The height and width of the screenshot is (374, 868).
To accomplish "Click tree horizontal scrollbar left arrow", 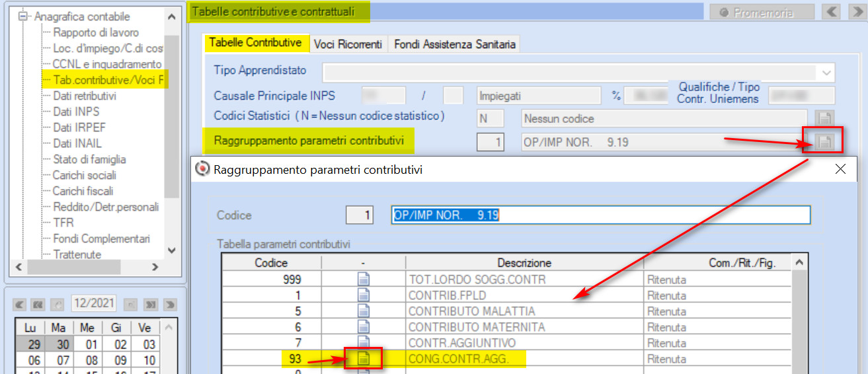I will click(18, 268).
